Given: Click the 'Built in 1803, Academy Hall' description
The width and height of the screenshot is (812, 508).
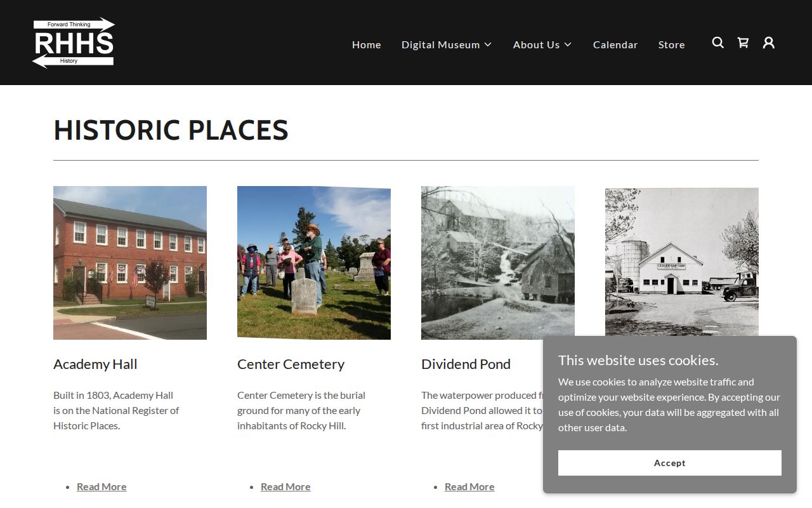Looking at the screenshot, I should pyautogui.click(x=116, y=410).
